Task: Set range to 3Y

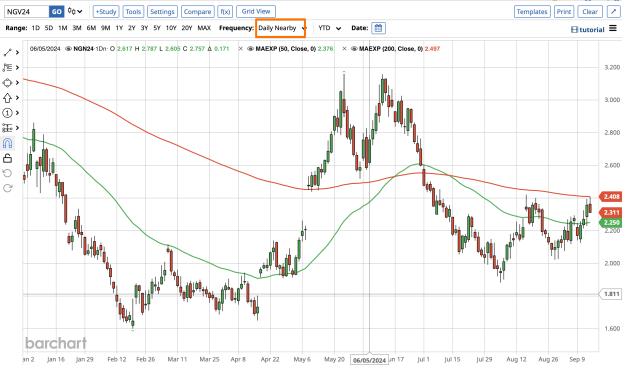Action: [144, 28]
